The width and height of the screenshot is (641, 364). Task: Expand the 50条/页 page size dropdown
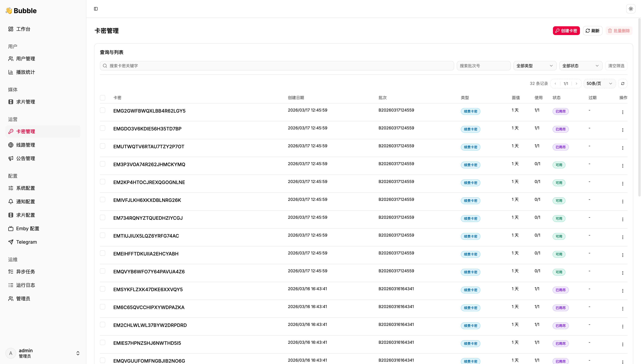[x=599, y=83]
